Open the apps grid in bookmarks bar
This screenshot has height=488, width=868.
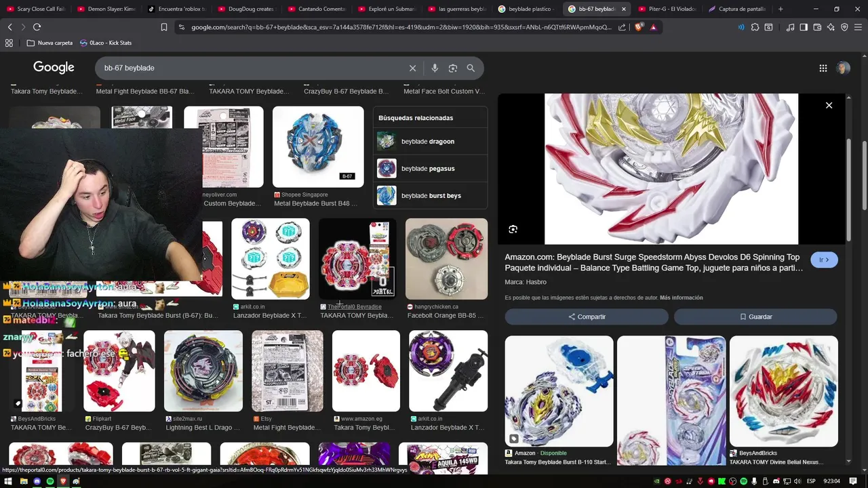click(9, 43)
